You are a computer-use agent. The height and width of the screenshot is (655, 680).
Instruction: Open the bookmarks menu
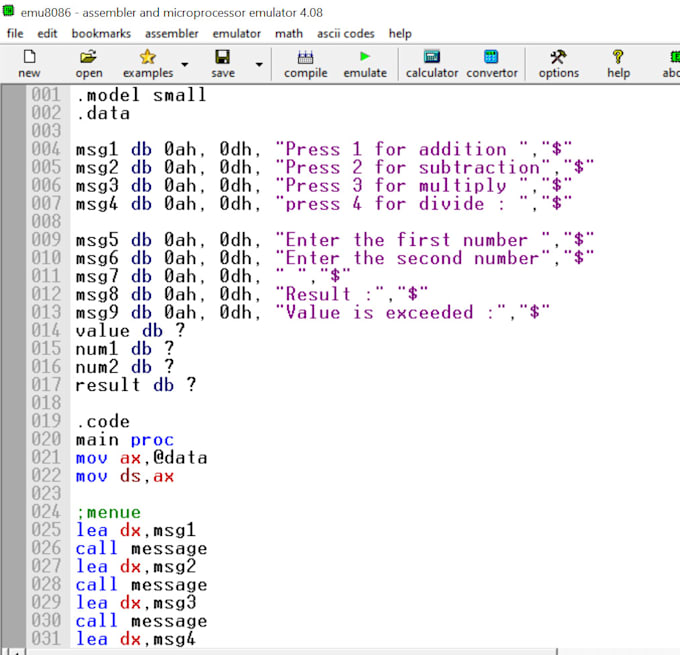(x=101, y=33)
